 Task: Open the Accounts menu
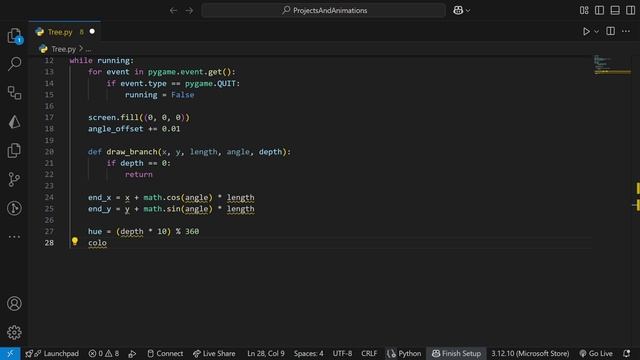point(14,304)
